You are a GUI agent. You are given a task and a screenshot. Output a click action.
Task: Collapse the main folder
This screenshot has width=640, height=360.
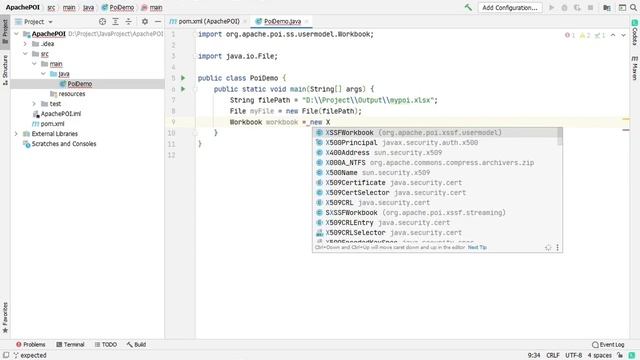pos(34,64)
